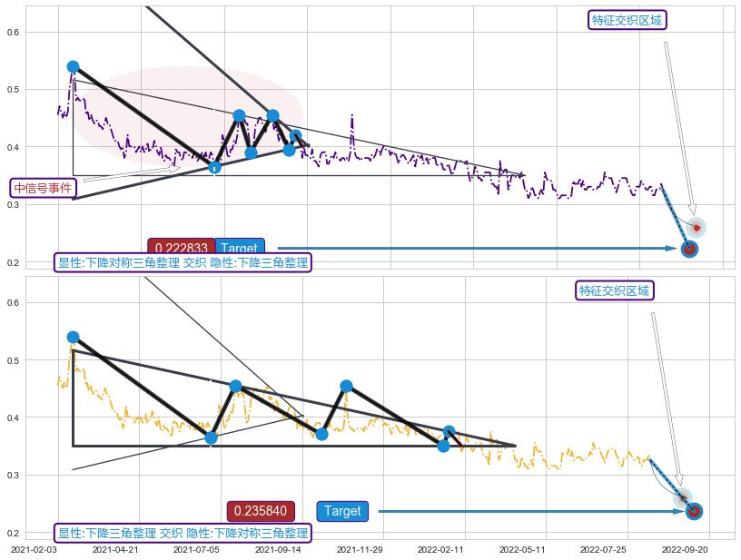Click the Target label in bottom chart
Viewport: 741px width, 560px height.
click(x=342, y=511)
